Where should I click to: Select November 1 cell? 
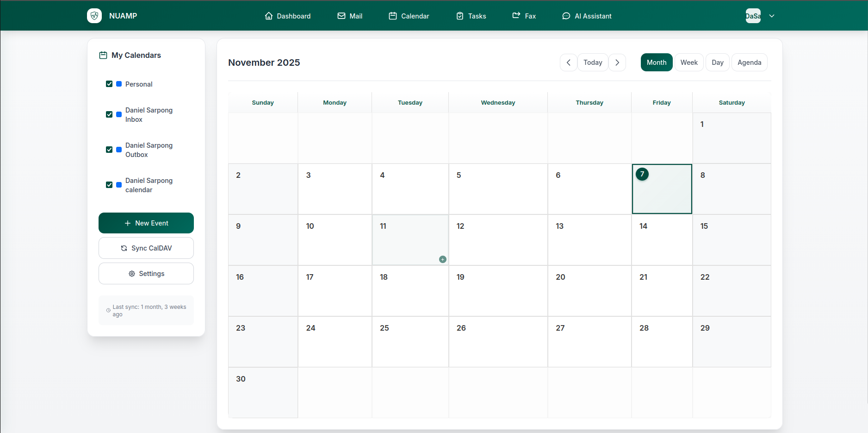tap(732, 138)
